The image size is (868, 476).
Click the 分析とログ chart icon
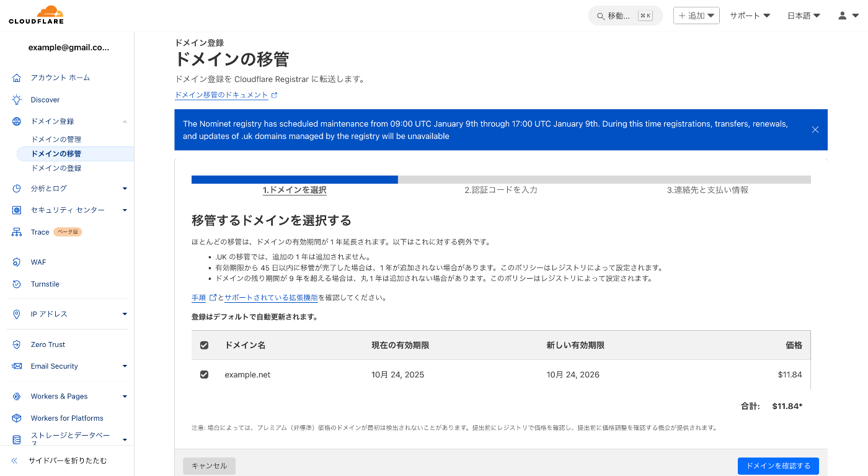(x=17, y=188)
